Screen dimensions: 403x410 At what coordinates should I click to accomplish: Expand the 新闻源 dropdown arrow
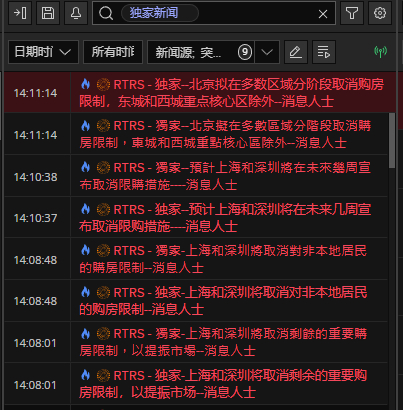tap(267, 52)
